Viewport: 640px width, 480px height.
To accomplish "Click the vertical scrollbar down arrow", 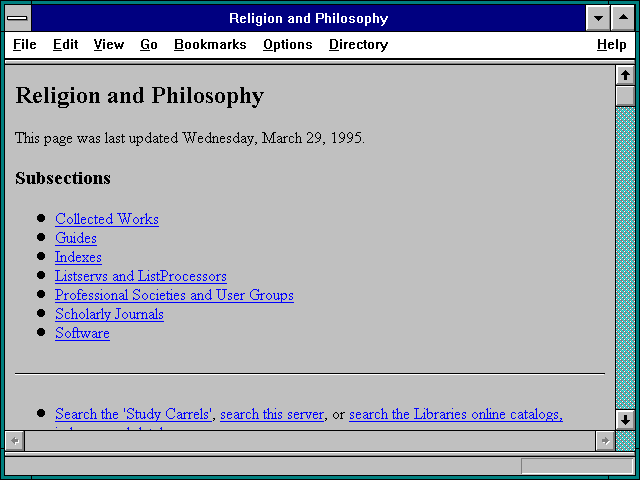I will pos(625,420).
